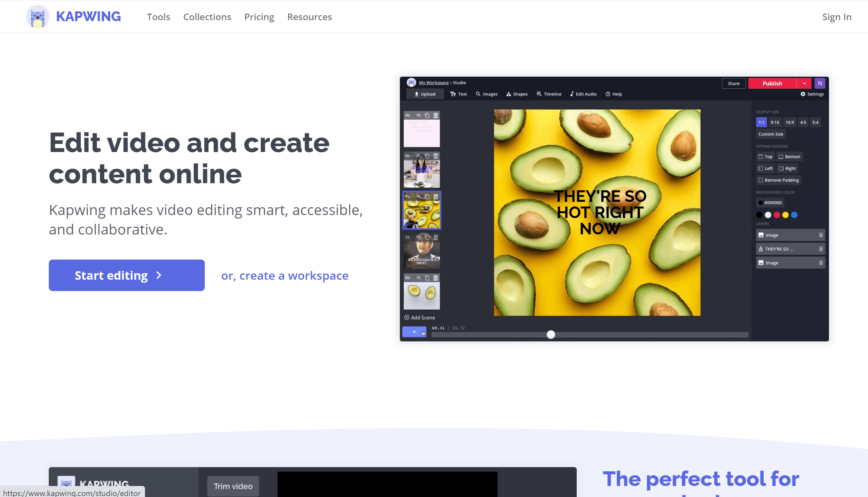Toggle Bottom padding option
Viewport: 868px width, 497px height.
(789, 157)
